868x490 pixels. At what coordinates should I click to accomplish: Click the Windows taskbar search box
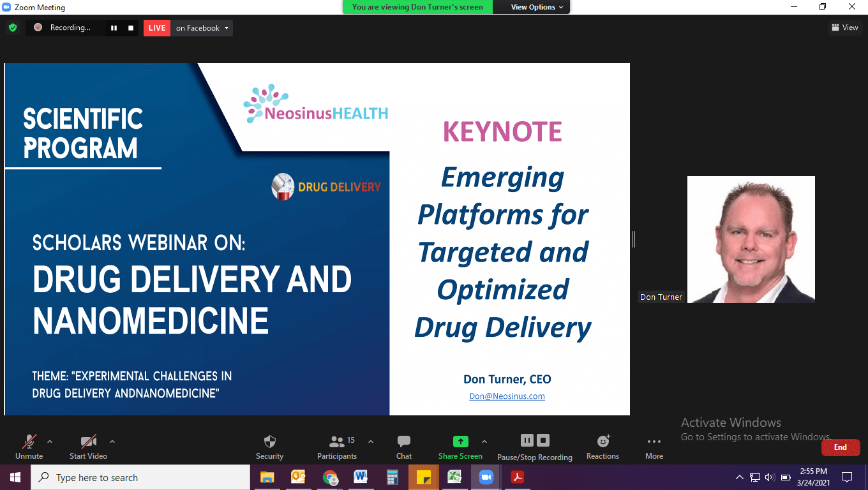point(140,477)
